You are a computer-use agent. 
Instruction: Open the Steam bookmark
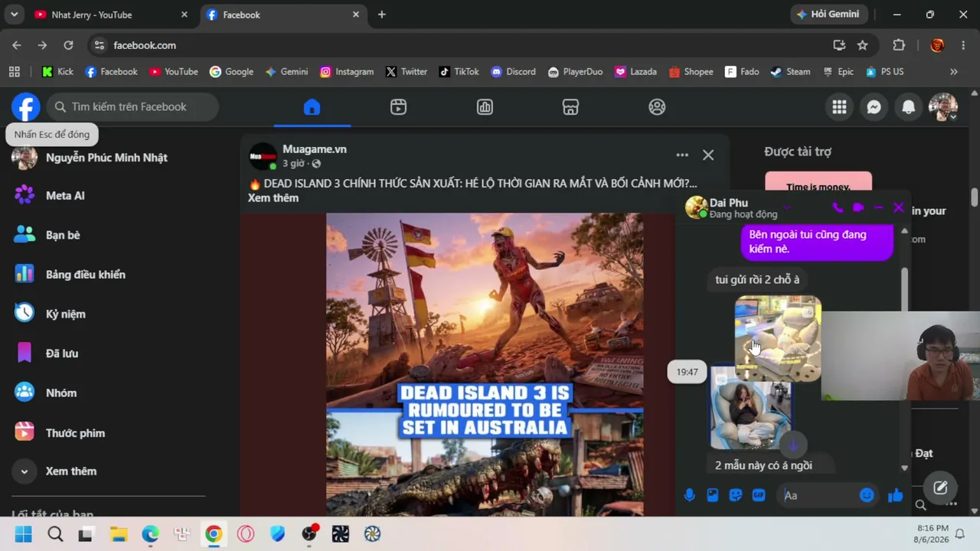pos(790,72)
